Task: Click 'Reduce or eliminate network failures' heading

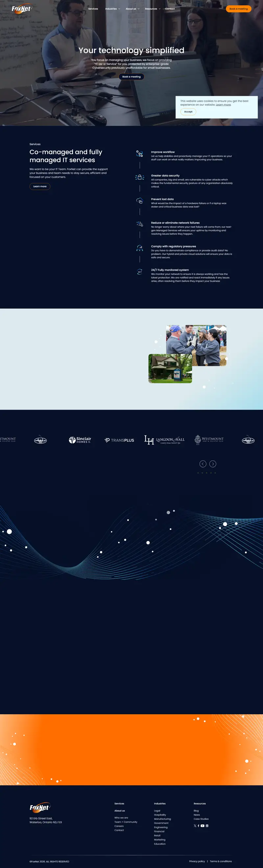Action: (176, 223)
